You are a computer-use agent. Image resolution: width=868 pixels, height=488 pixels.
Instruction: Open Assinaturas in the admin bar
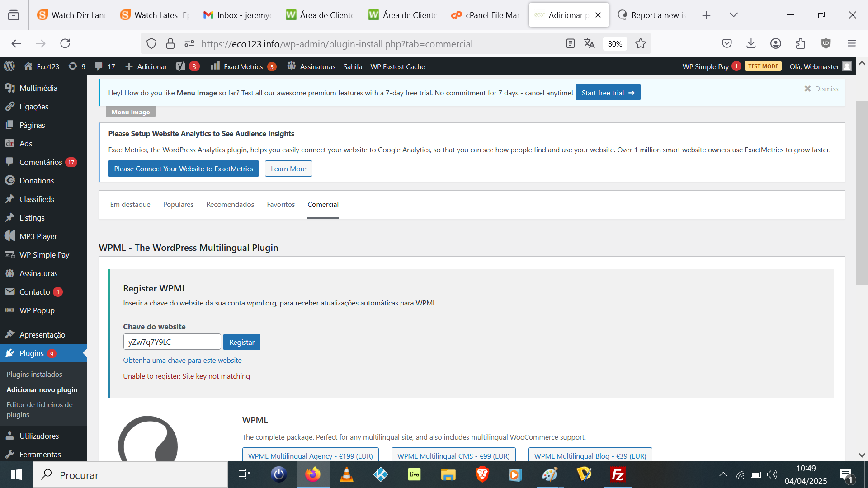(x=311, y=66)
